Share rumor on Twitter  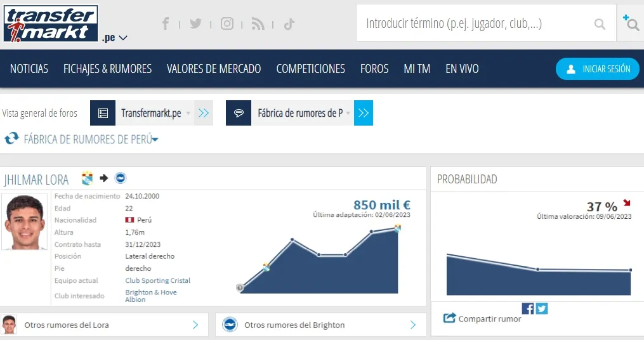pos(541,308)
